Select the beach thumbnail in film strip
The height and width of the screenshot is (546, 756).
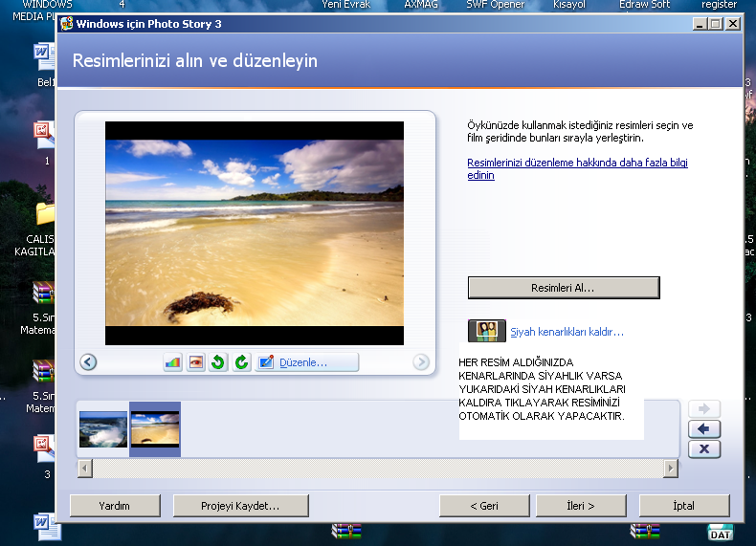(x=155, y=429)
